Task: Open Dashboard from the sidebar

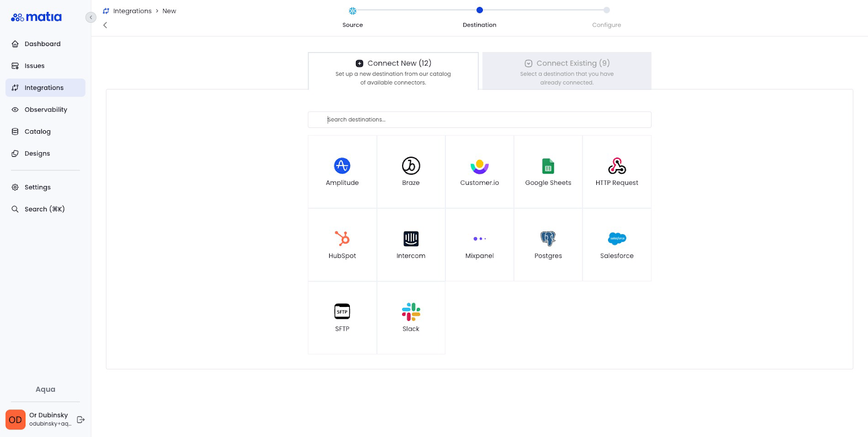Action: pos(46,44)
